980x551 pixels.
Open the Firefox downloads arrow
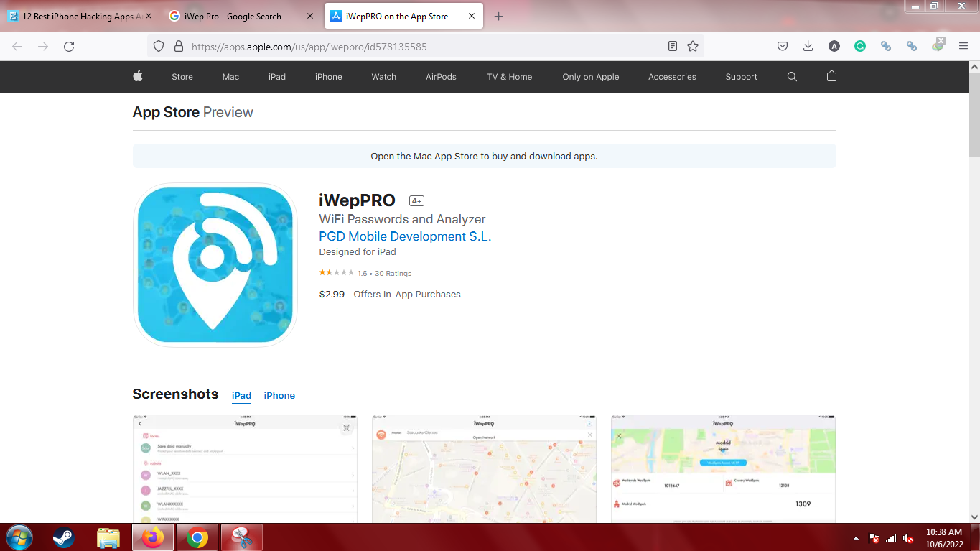pos(808,46)
